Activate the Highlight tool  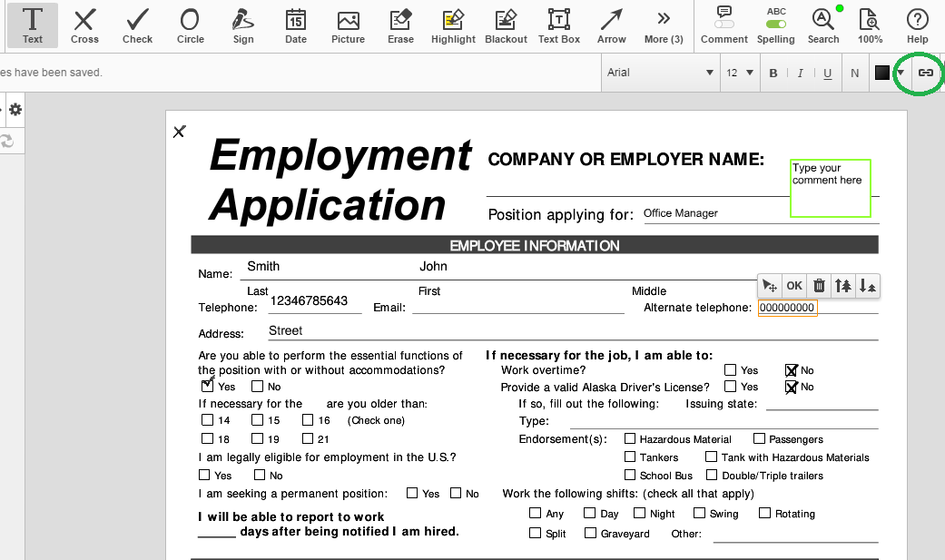[453, 25]
